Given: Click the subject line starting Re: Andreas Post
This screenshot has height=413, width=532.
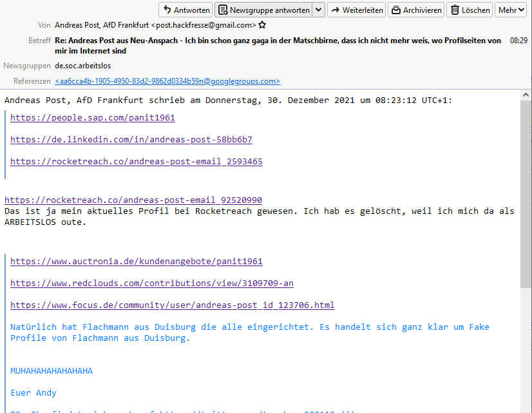Looking at the screenshot, I should click(x=278, y=46).
